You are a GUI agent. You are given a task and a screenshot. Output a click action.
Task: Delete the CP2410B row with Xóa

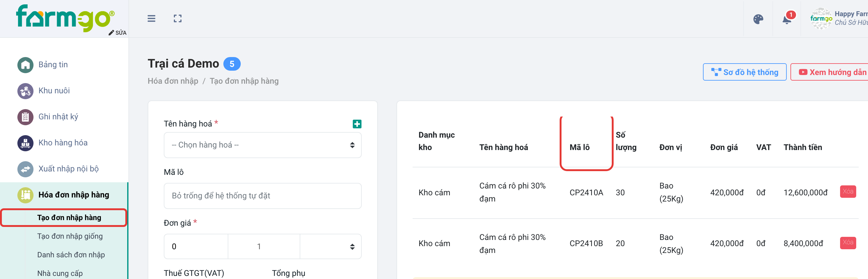coord(848,243)
